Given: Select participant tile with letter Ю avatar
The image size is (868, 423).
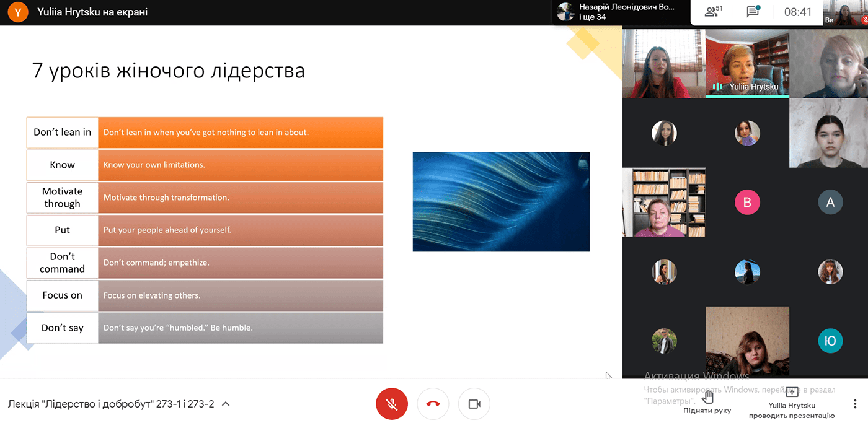Looking at the screenshot, I should point(830,341).
